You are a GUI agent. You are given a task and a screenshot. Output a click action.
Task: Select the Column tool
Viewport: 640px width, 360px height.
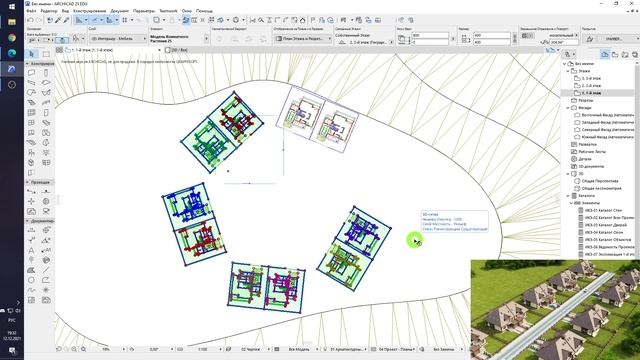46,73
